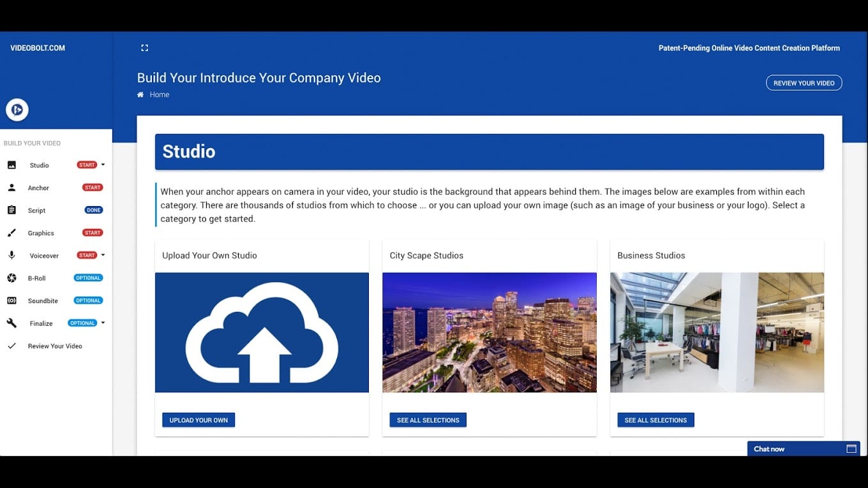Select Review Your Video in sidebar
868x488 pixels.
click(x=56, y=346)
